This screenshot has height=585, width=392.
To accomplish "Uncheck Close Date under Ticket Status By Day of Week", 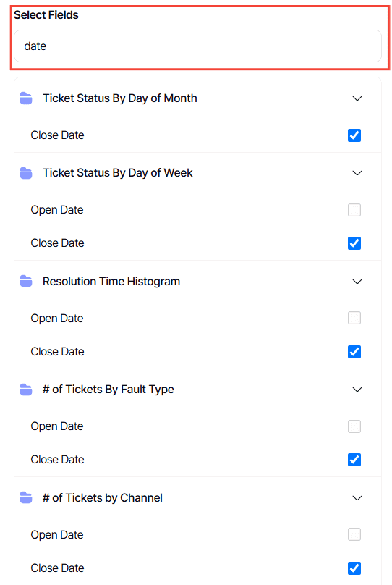I will [x=354, y=243].
